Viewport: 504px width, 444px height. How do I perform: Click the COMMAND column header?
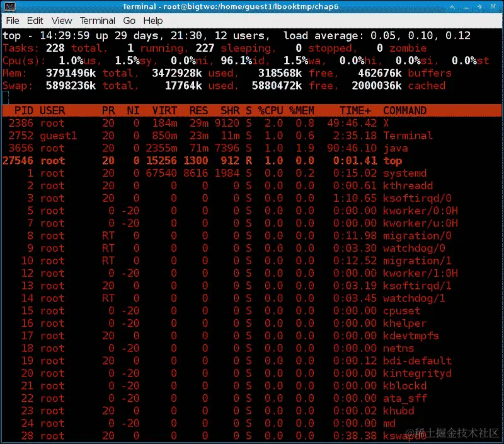tap(404, 110)
